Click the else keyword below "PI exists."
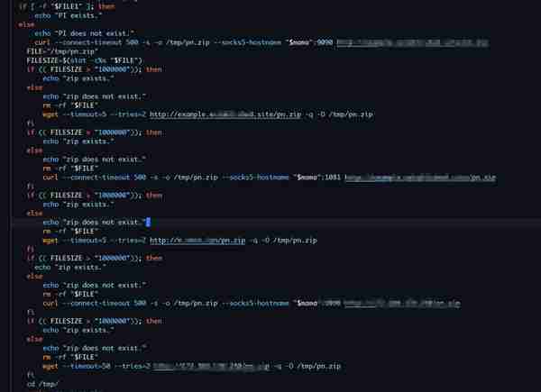Image resolution: width=541 pixels, height=392 pixels. (26, 24)
